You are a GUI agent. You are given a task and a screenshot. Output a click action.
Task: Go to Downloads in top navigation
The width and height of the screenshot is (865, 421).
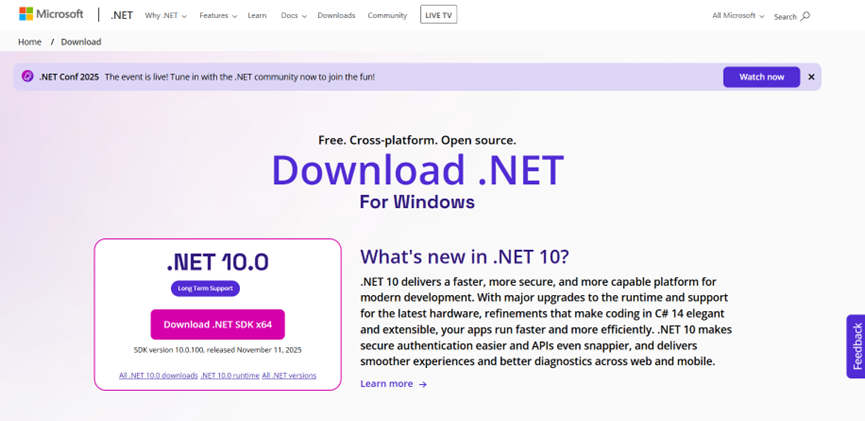point(336,15)
